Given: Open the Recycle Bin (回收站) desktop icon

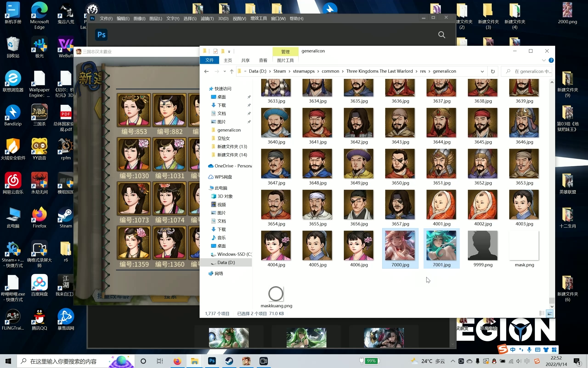Looking at the screenshot, I should click(13, 47).
